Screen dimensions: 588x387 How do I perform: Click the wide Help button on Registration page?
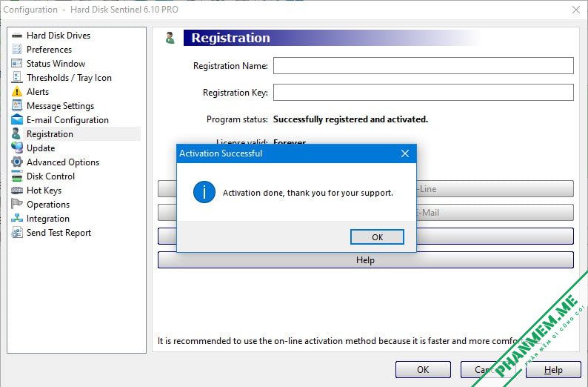pos(366,260)
